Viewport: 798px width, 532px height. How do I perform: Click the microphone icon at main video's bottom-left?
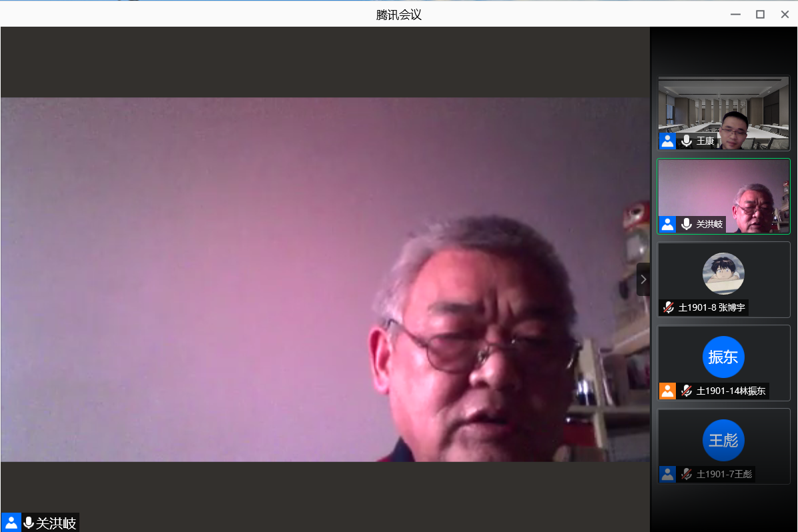pos(29,523)
